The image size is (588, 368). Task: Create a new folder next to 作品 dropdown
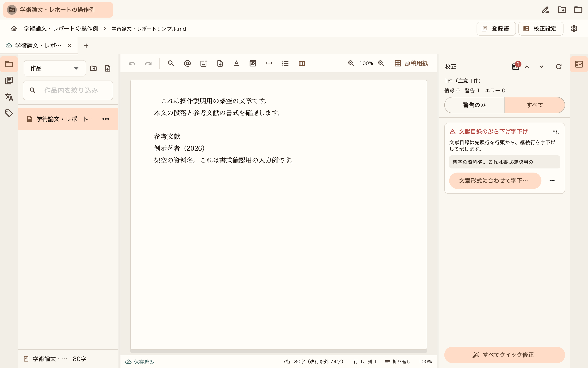[93, 68]
